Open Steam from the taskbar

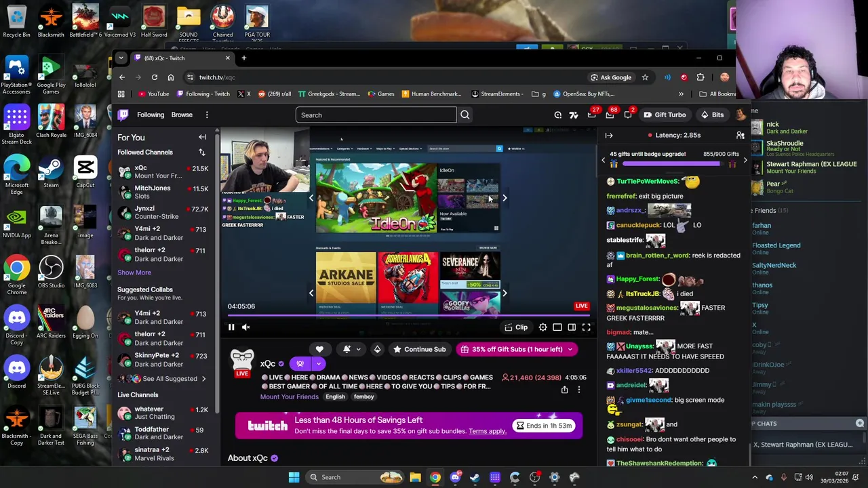[x=475, y=477]
